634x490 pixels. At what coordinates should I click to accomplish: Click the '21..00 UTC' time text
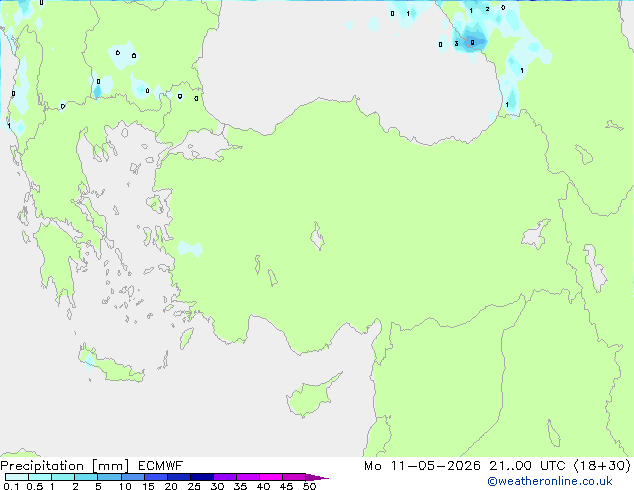pyautogui.click(x=527, y=466)
